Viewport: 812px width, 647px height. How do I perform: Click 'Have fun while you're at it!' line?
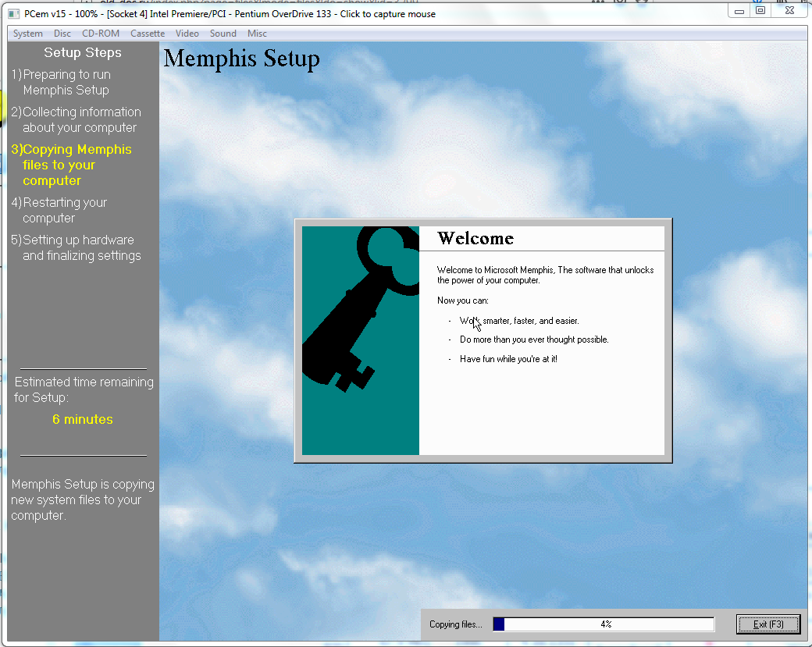(508, 359)
